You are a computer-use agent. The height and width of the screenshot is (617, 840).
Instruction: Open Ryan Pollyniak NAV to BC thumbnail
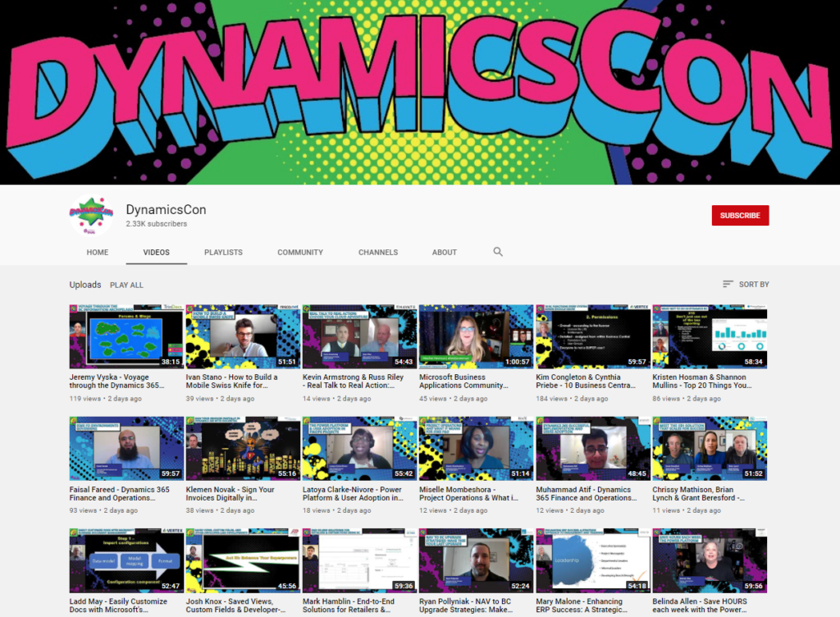coord(477,560)
